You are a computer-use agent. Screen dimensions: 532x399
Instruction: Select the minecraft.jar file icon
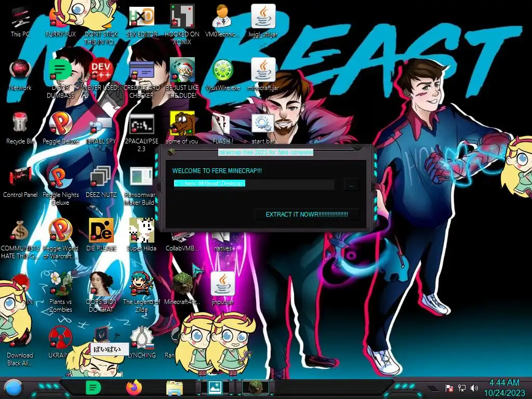coord(263,75)
